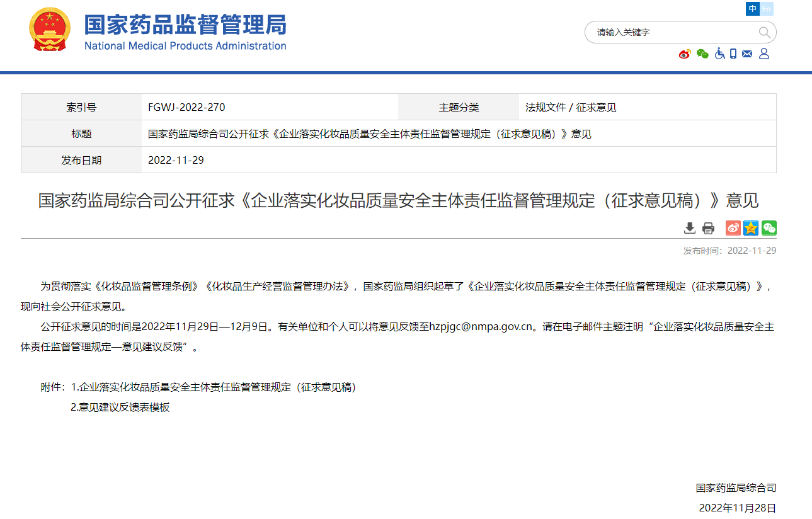Screen dimensions: 812x519
Task: Click the wheelchair accessibility icon
Action: pyautogui.click(x=719, y=54)
